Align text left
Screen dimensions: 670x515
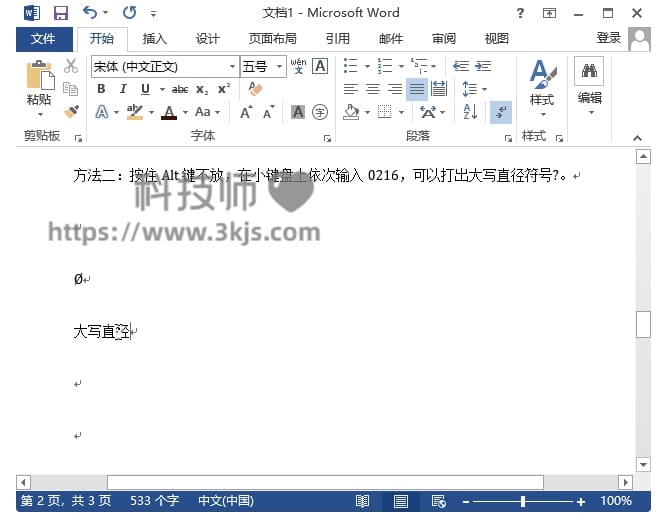[351, 89]
